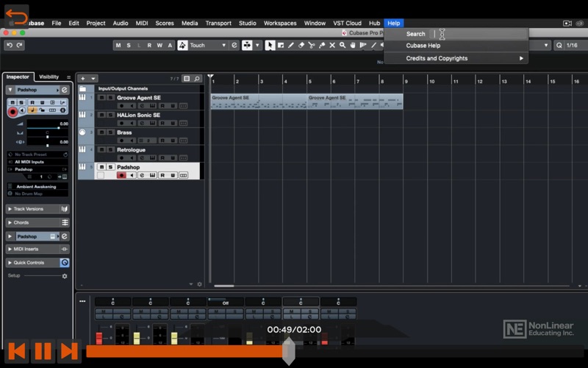Select the Split scissors tool
Viewport: 588px width, 368px height.
pos(311,46)
